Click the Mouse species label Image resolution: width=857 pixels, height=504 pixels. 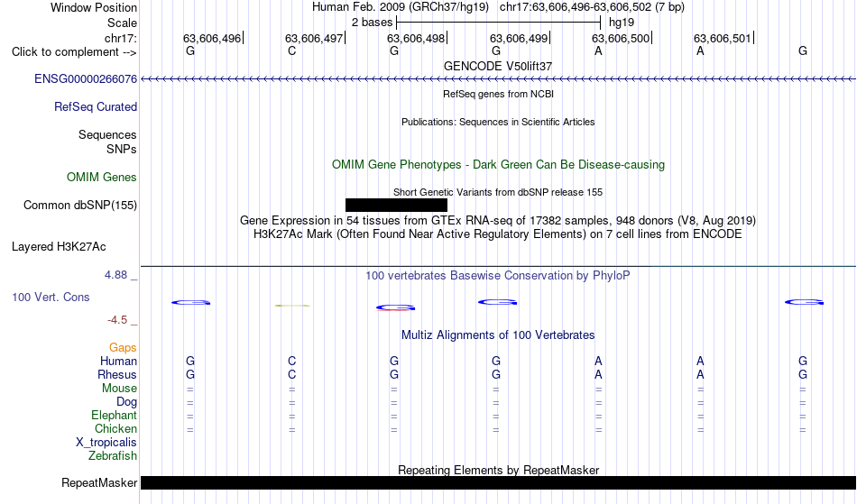pos(119,389)
